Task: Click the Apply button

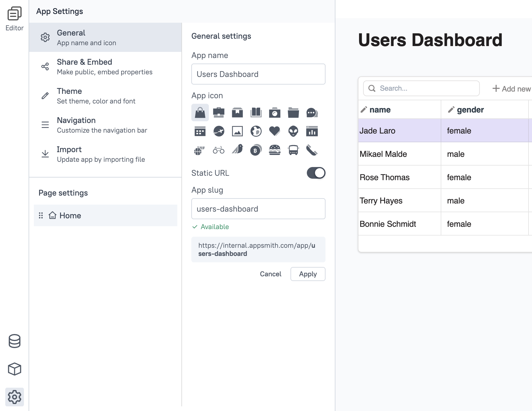Action: pos(308,274)
